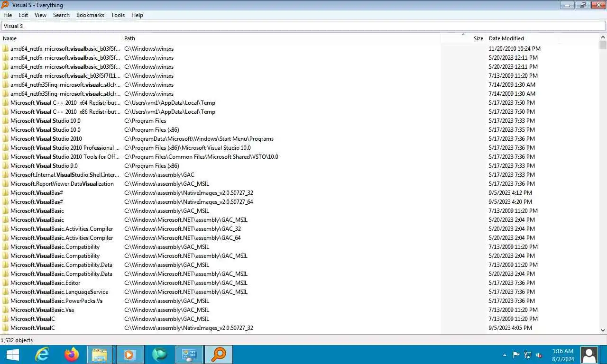Open the muted volume icon in tray

click(x=539, y=355)
